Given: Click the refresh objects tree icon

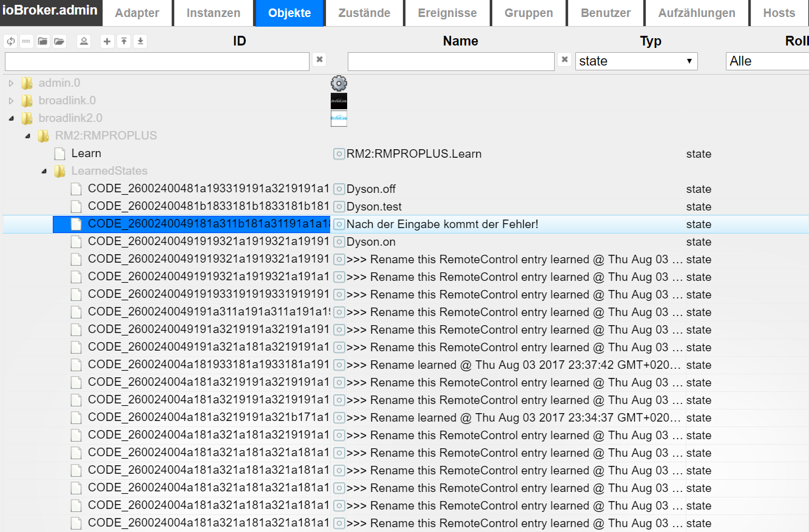Looking at the screenshot, I should [x=10, y=41].
